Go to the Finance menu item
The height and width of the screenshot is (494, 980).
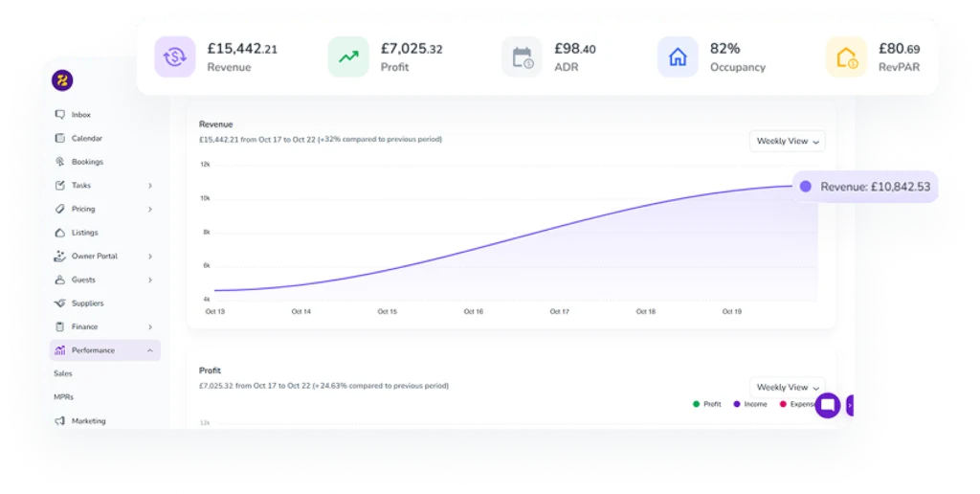84,327
